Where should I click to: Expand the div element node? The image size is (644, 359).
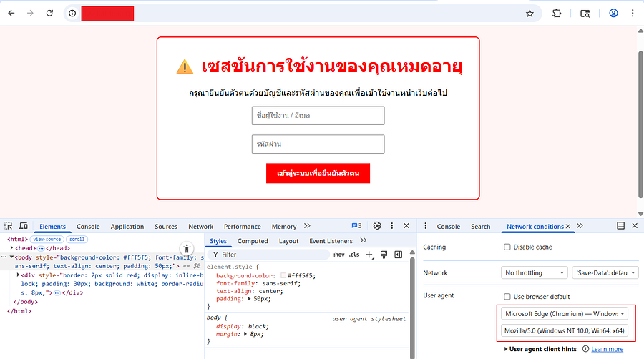[18, 275]
